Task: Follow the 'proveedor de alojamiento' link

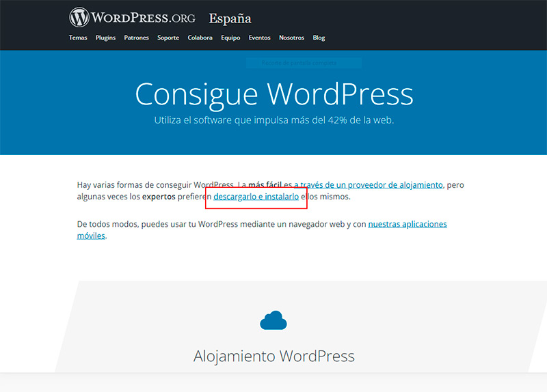Action: pos(369,184)
